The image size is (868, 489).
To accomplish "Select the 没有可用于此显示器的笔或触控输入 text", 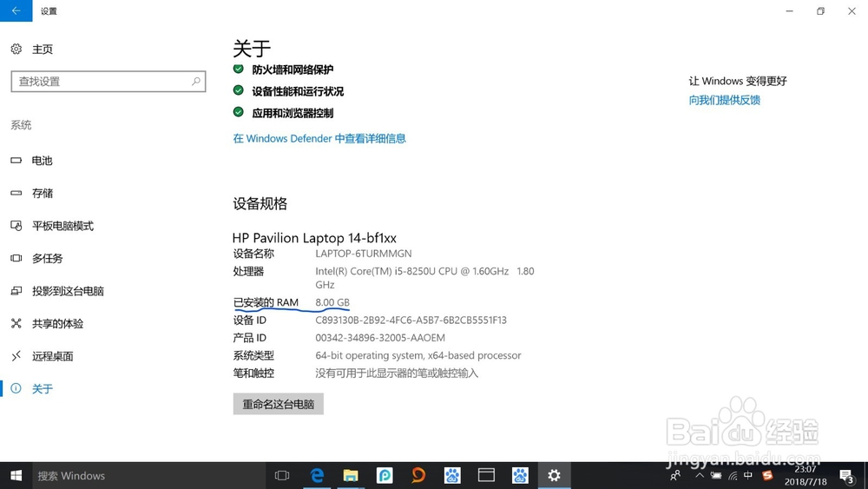I will [x=397, y=373].
